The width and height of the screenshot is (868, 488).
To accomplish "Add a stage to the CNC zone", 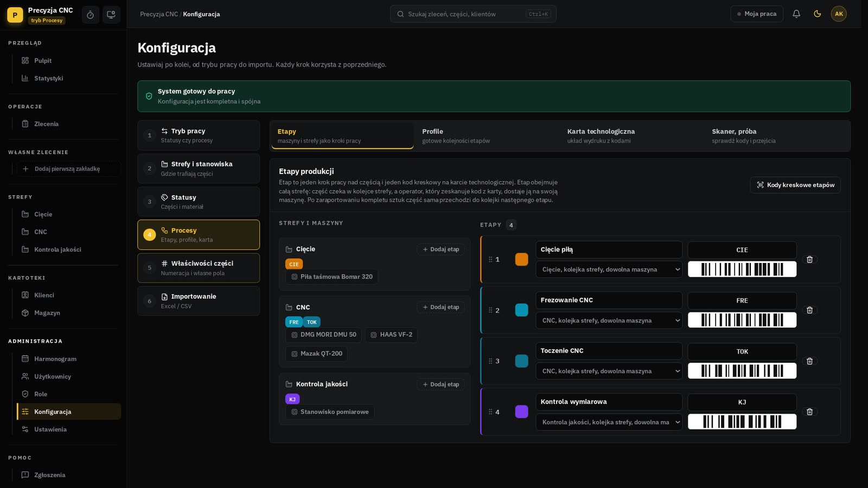I will coord(441,307).
